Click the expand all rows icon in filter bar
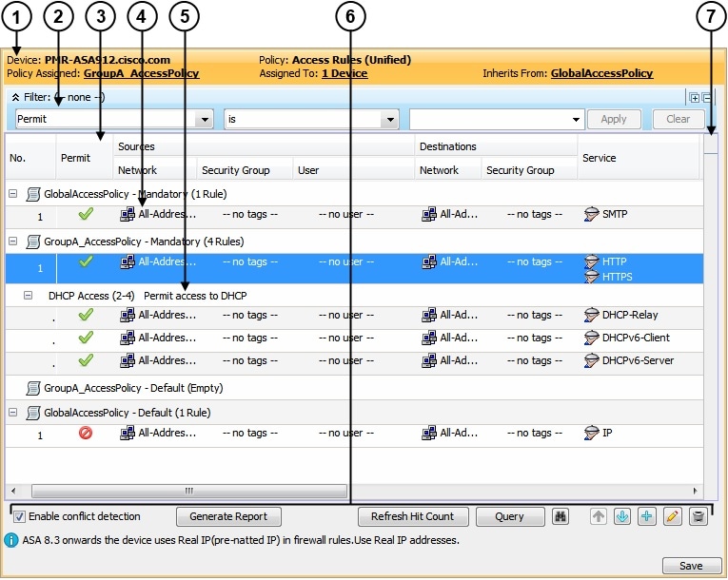The height and width of the screenshot is (580, 728). (x=694, y=98)
